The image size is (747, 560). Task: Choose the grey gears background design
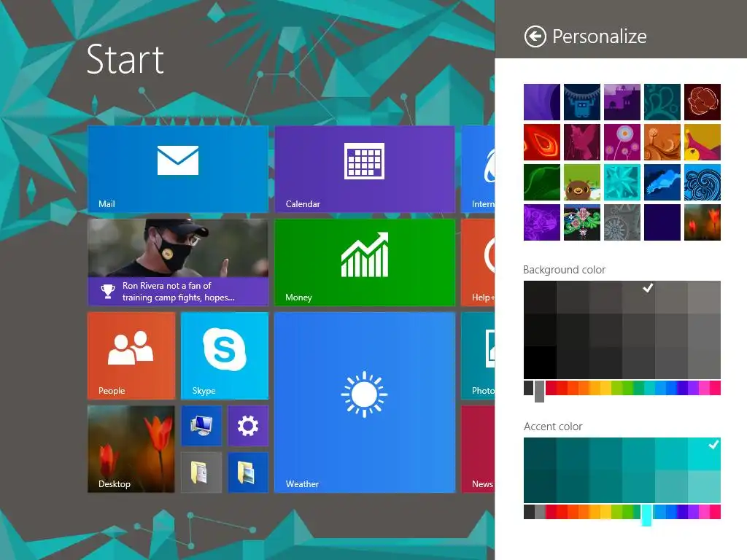point(622,222)
